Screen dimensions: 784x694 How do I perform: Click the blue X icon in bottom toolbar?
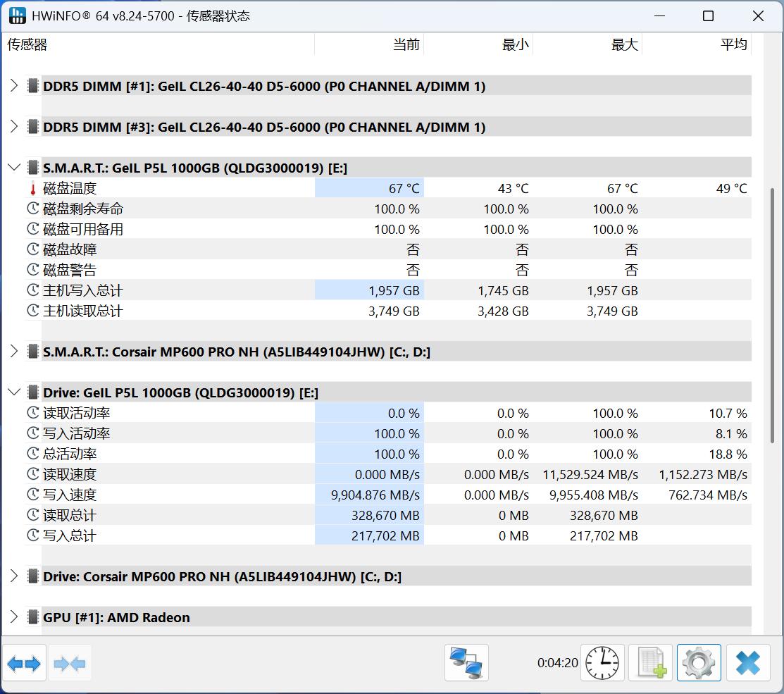click(747, 663)
